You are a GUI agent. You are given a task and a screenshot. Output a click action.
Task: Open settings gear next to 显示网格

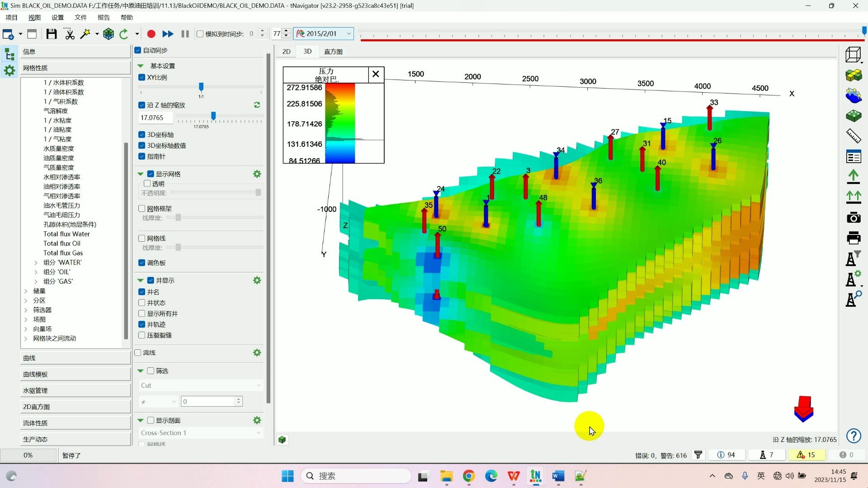click(257, 174)
